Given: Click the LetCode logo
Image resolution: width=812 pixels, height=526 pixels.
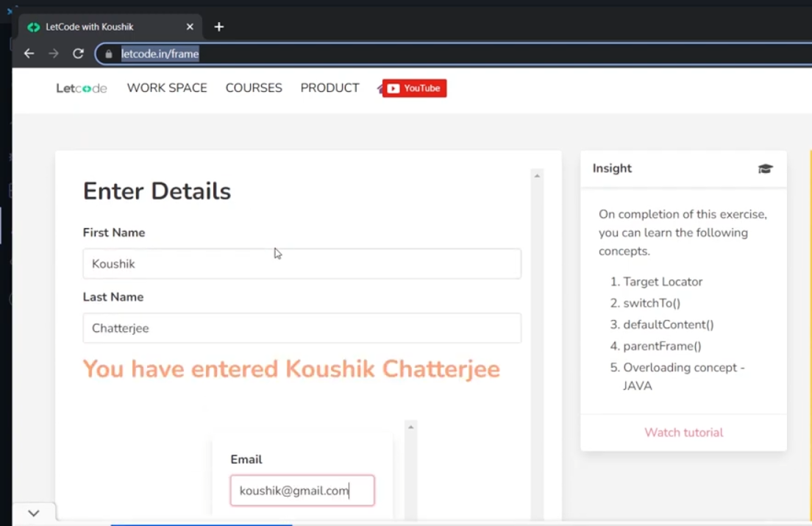Looking at the screenshot, I should click(82, 88).
